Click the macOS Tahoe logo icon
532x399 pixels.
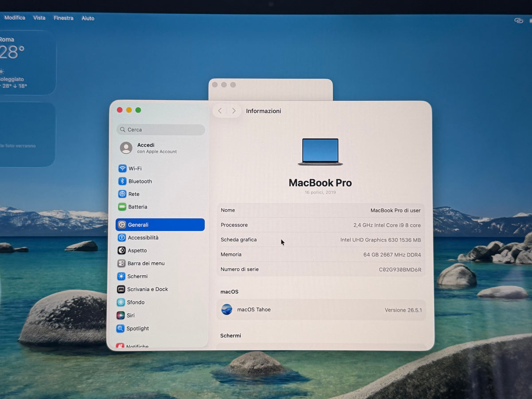[227, 309]
